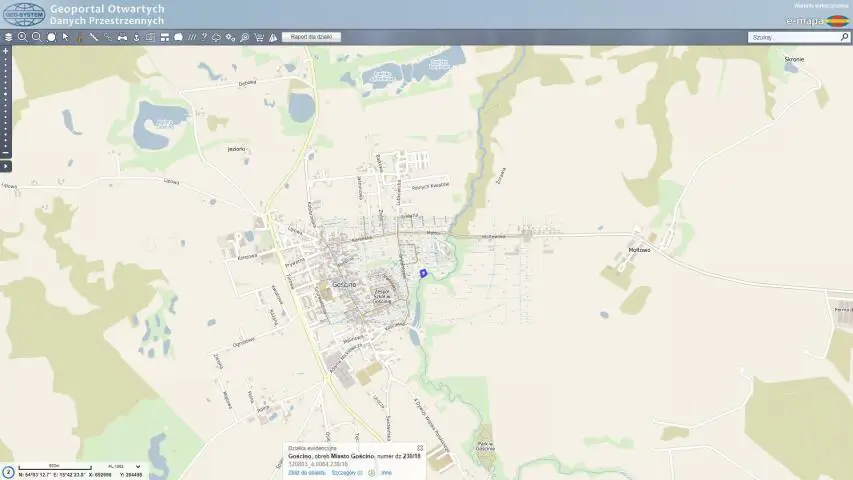The image size is (853, 480).
Task: Click the Raport dla działki button
Action: pyautogui.click(x=312, y=37)
